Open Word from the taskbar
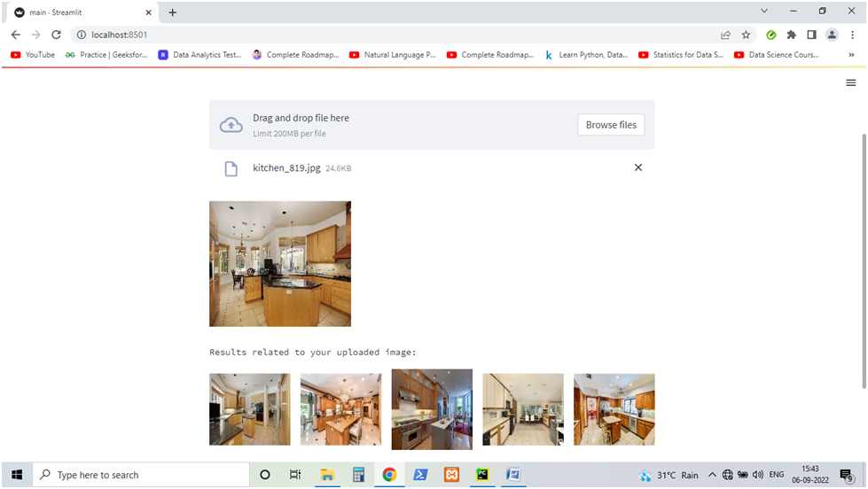 coord(513,475)
